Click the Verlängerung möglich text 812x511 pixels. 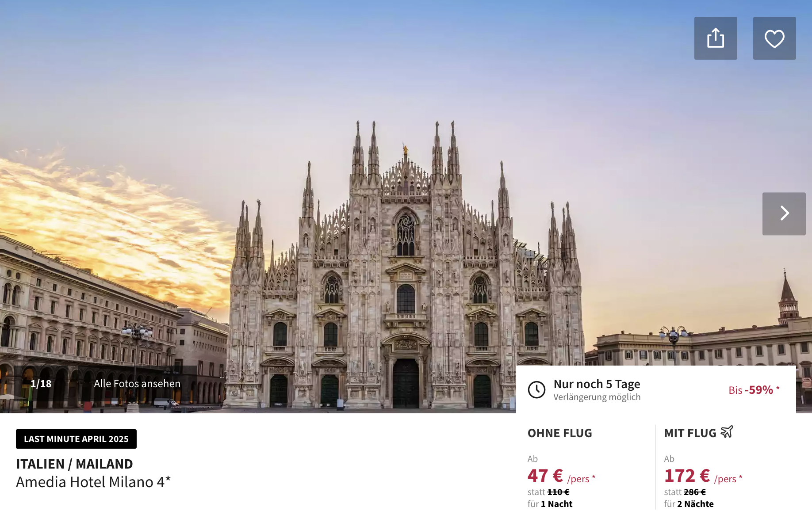pyautogui.click(x=597, y=397)
